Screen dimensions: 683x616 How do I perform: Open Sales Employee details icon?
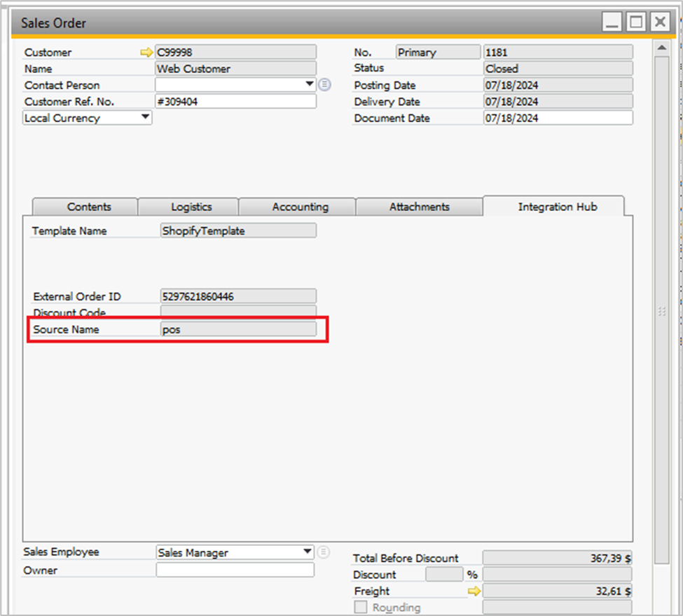[323, 552]
